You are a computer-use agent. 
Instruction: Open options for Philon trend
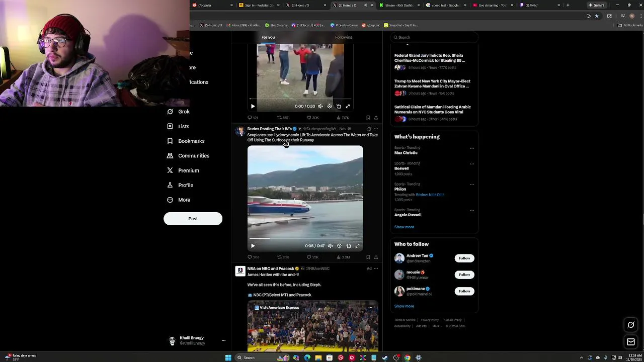(472, 185)
